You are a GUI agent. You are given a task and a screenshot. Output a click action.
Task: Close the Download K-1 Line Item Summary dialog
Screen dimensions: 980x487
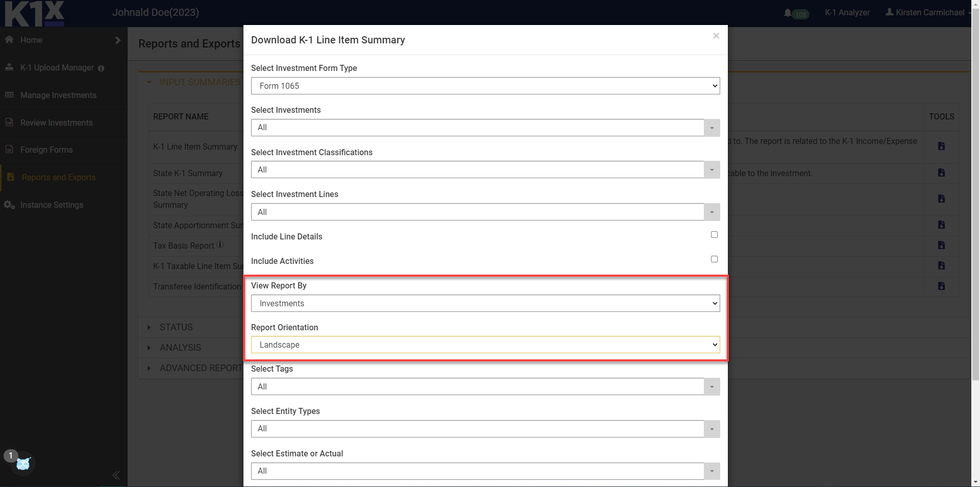click(x=716, y=36)
